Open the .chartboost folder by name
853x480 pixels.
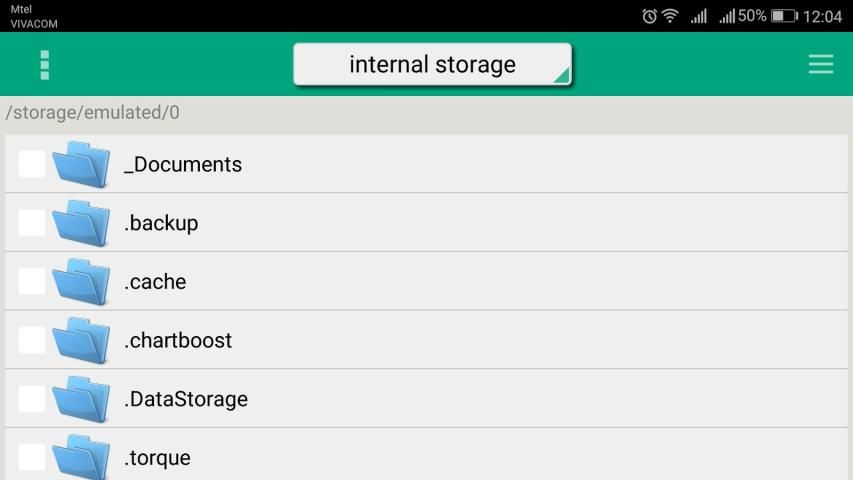[x=178, y=340]
